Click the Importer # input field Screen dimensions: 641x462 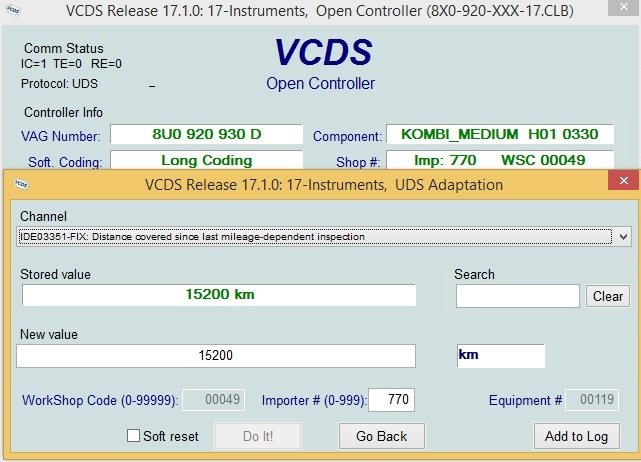click(391, 399)
